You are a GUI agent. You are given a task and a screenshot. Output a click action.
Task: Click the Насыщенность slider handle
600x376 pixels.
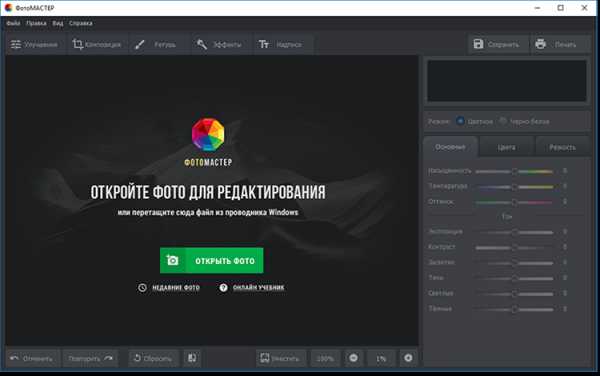tap(514, 171)
